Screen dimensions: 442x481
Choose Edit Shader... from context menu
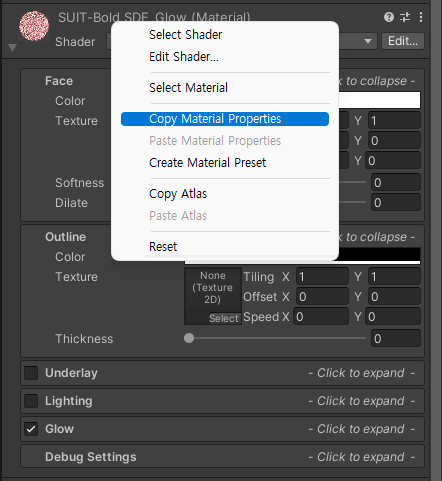click(184, 57)
